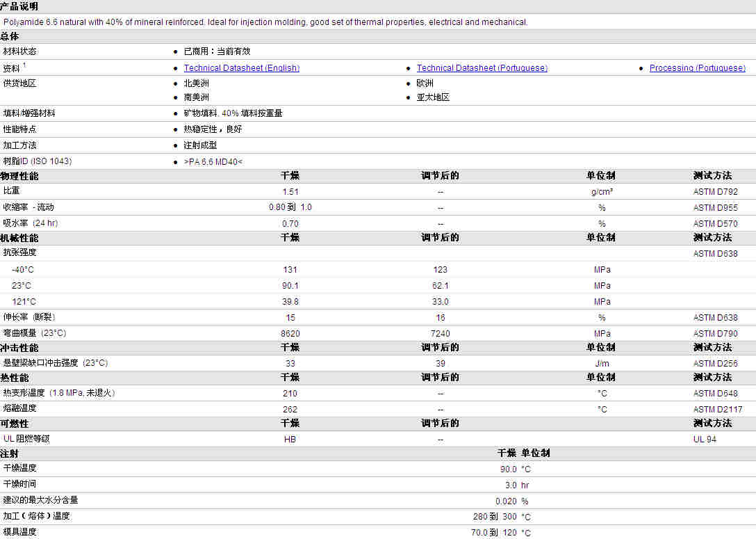Select dry tensile value 131 at -40°C
The image size is (756, 539).
tap(290, 269)
